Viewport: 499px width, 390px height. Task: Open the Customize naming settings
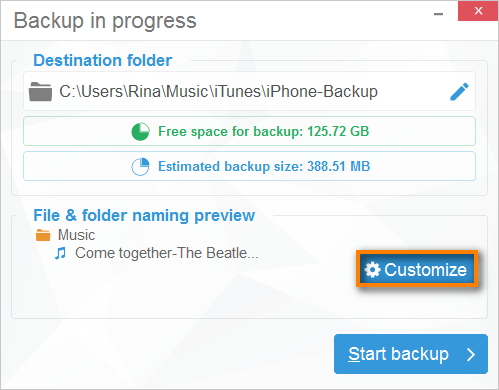[417, 269]
